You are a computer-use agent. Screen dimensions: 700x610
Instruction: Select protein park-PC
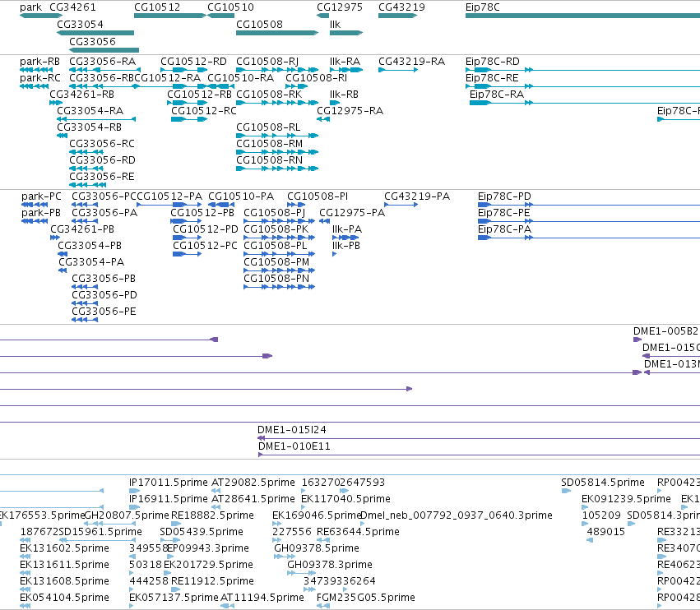[41, 196]
